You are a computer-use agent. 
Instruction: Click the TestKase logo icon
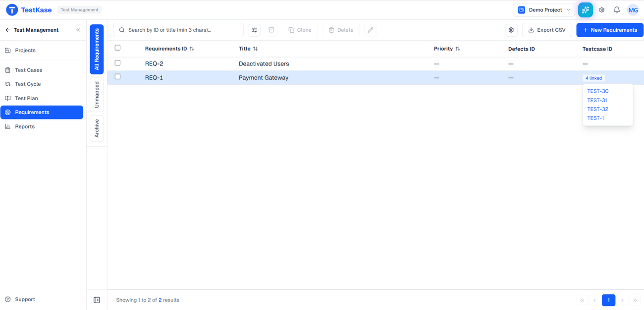click(12, 10)
